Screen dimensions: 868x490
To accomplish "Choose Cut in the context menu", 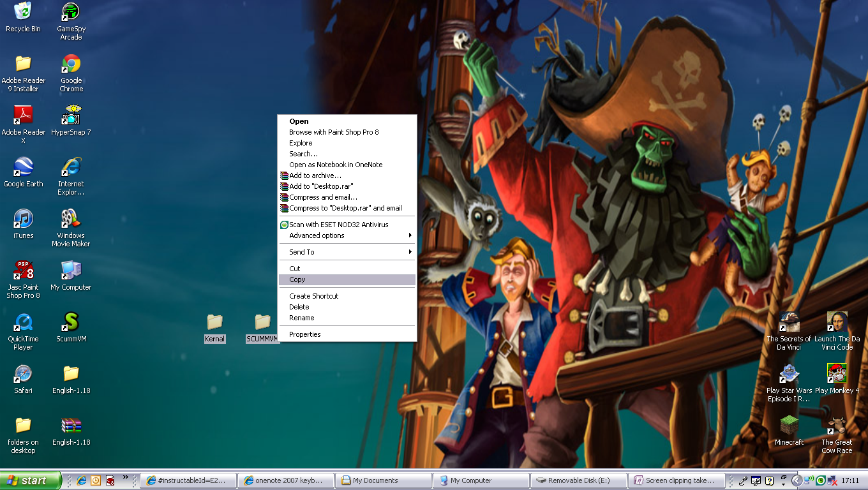I will [347, 269].
